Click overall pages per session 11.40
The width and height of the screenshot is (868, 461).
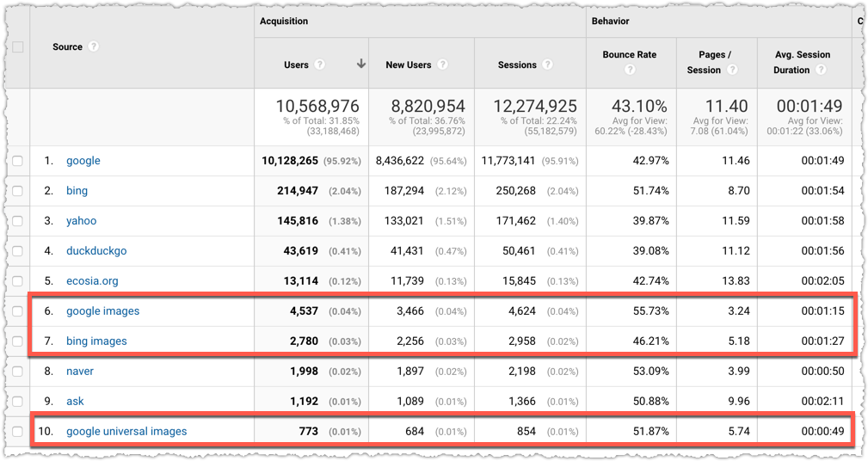(726, 106)
